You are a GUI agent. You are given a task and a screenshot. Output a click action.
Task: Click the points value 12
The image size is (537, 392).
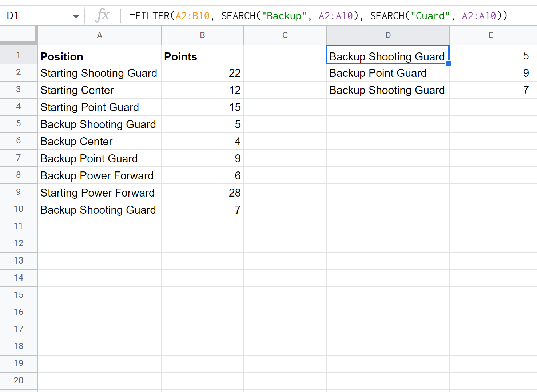click(x=202, y=90)
